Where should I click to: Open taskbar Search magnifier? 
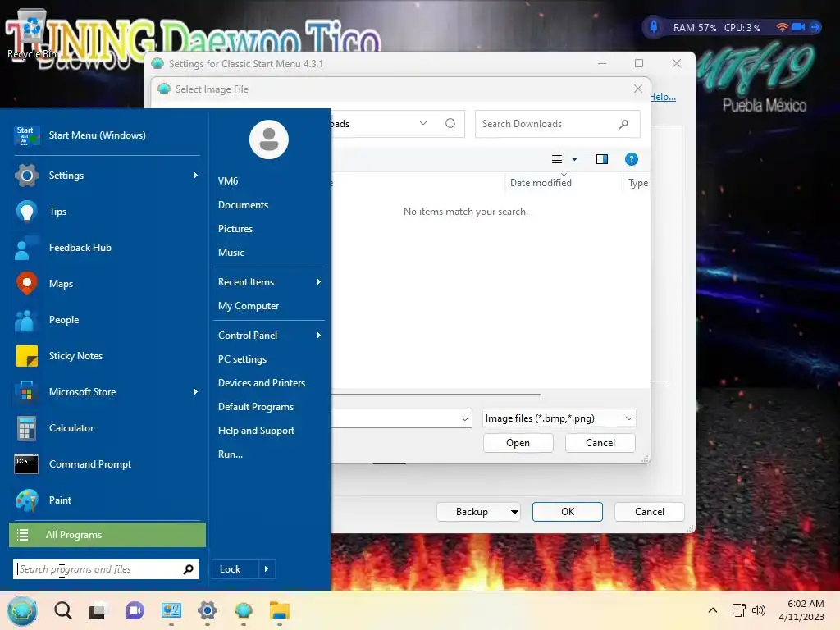pyautogui.click(x=62, y=610)
